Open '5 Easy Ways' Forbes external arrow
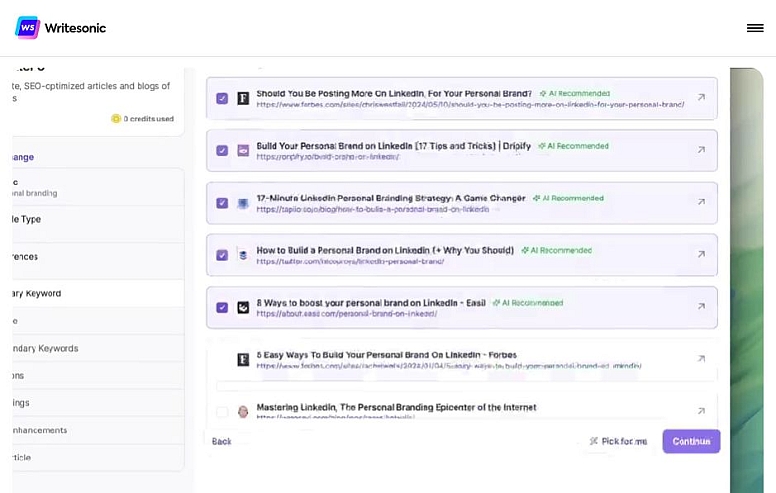The height and width of the screenshot is (493, 776). click(701, 358)
